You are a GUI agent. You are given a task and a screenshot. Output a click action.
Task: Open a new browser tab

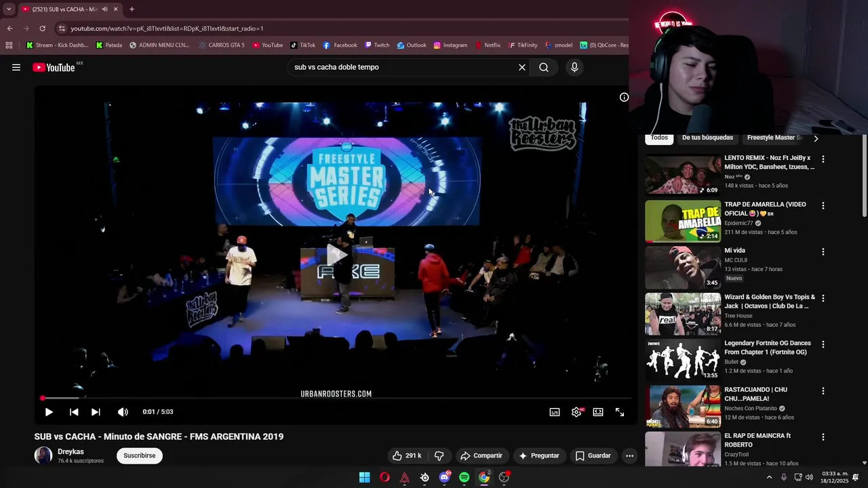point(132,9)
